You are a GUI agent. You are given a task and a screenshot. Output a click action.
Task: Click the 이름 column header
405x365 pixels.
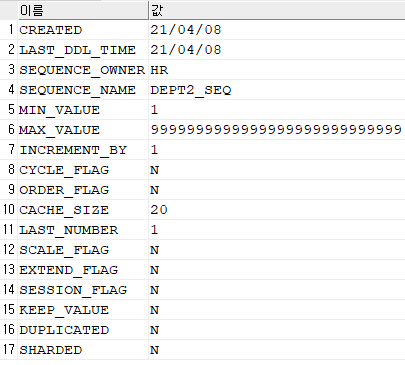point(83,10)
